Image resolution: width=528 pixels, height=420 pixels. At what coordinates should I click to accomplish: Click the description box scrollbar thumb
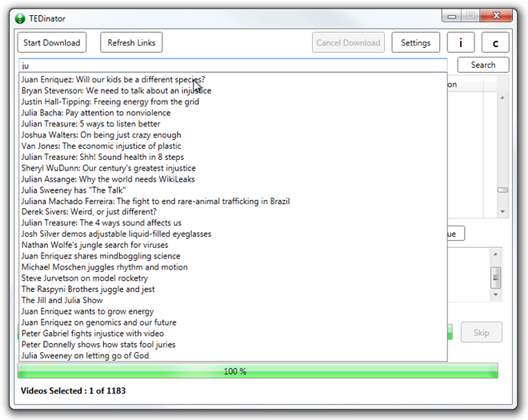[496, 278]
